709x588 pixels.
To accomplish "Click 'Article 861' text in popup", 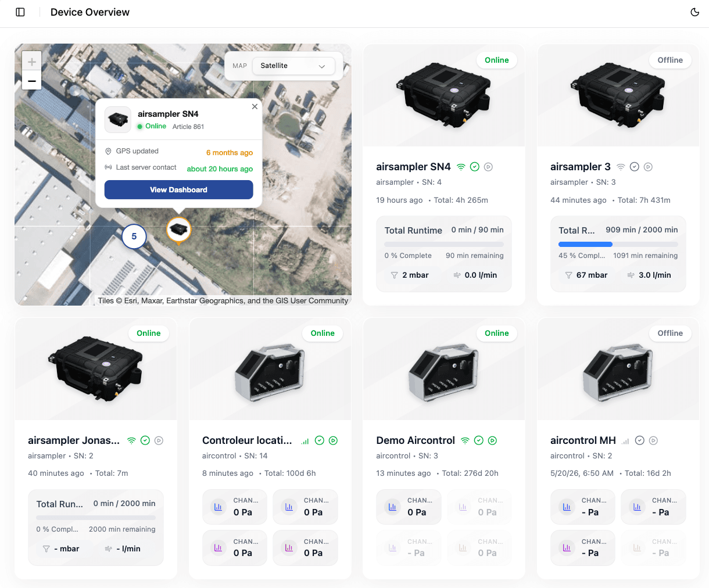I will point(188,127).
